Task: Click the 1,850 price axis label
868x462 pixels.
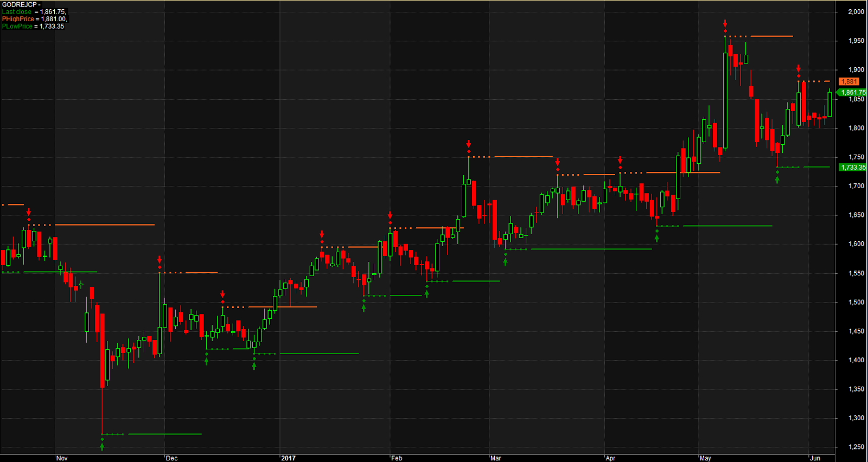Action: 856,99
